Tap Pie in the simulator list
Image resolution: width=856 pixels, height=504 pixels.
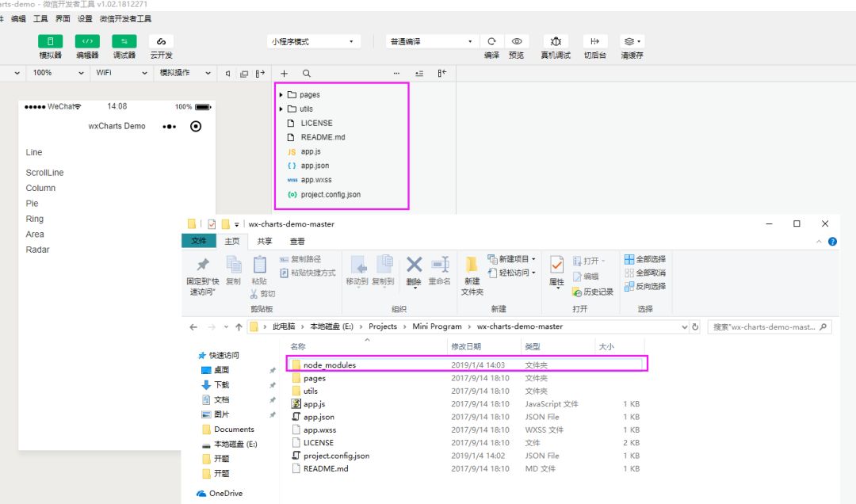pyautogui.click(x=32, y=203)
